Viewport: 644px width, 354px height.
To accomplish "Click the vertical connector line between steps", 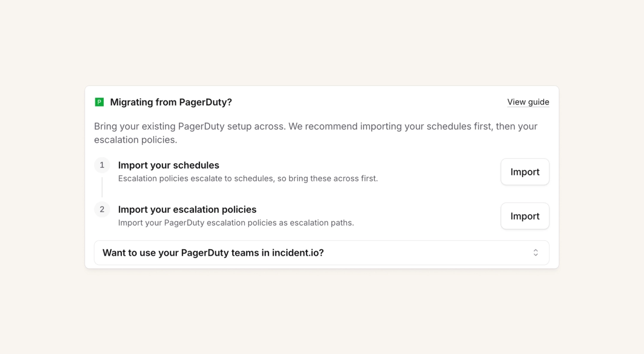I will (x=102, y=187).
